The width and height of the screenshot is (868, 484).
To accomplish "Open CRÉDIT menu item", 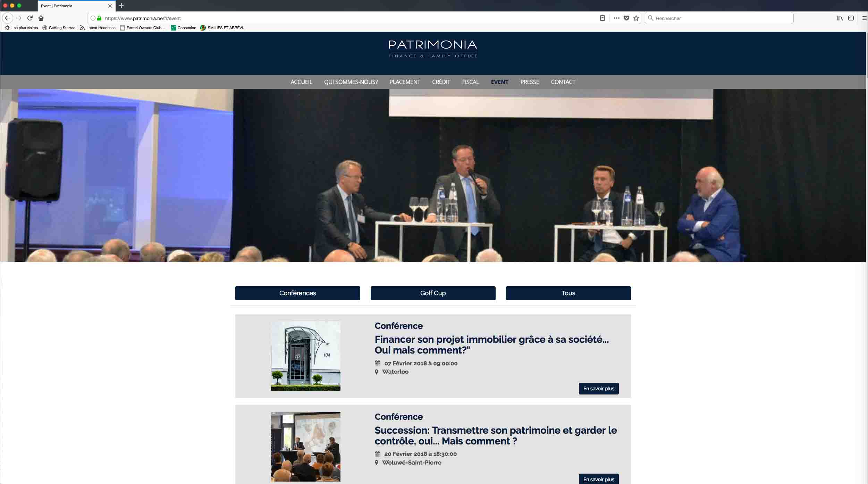I will click(x=441, y=82).
